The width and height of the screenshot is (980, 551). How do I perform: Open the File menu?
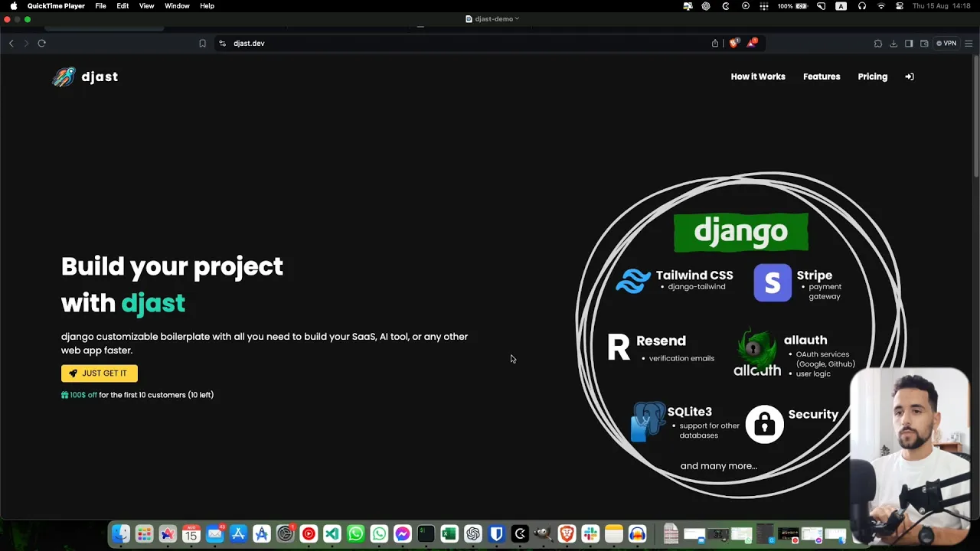100,6
